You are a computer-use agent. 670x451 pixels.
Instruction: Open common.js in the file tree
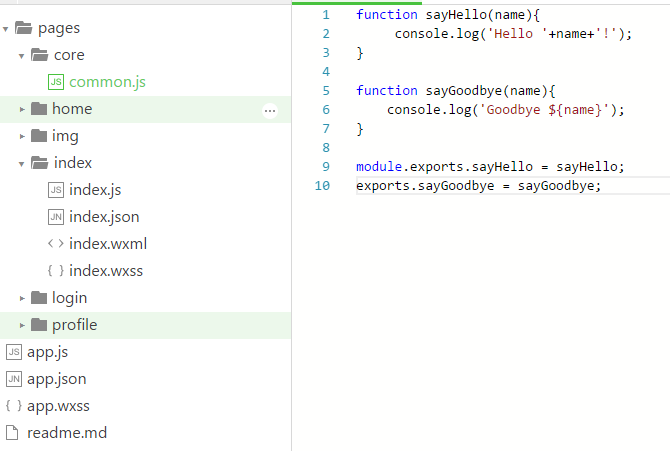[x=107, y=82]
